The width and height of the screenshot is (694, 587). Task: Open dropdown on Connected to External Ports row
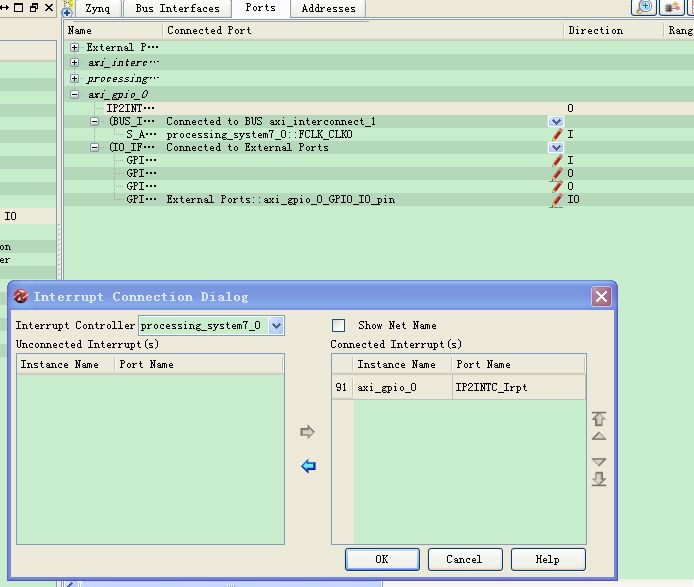tap(556, 148)
